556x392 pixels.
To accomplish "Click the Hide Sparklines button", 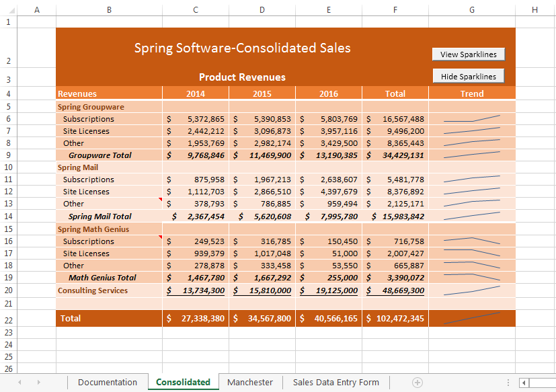I will tap(468, 76).
